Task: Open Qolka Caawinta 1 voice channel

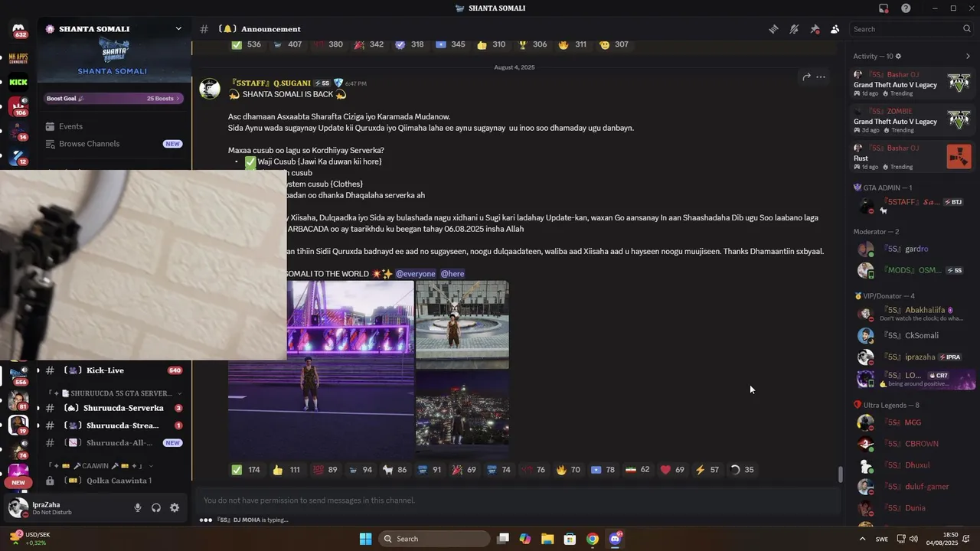Action: pyautogui.click(x=113, y=481)
